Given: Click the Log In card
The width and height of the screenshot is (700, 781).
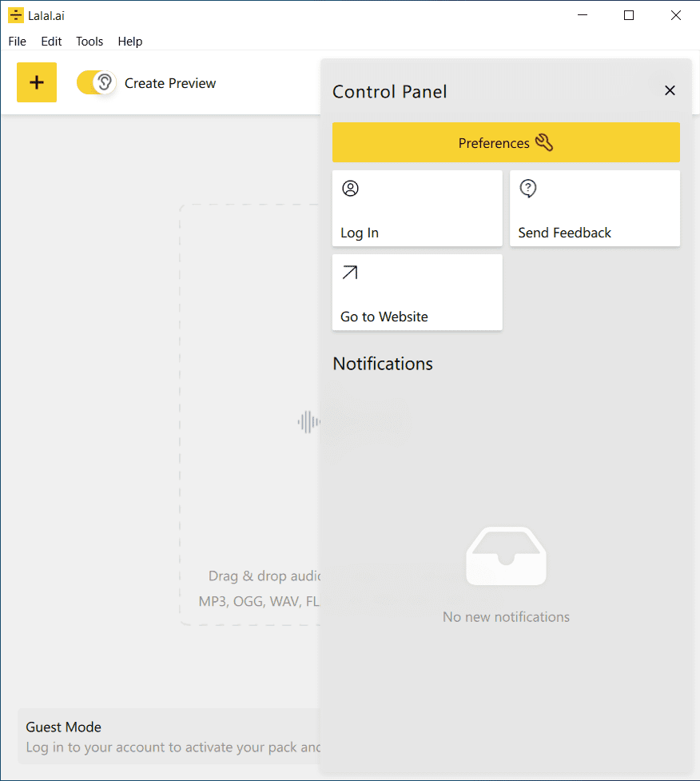Looking at the screenshot, I should click(x=417, y=208).
